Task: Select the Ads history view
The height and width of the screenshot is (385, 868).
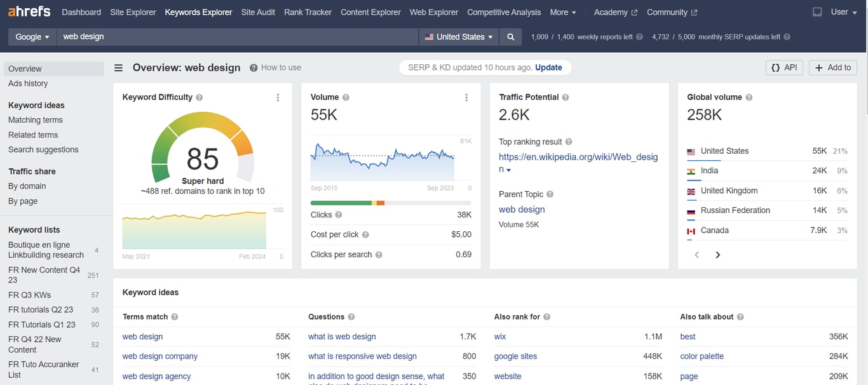Action: 29,83
